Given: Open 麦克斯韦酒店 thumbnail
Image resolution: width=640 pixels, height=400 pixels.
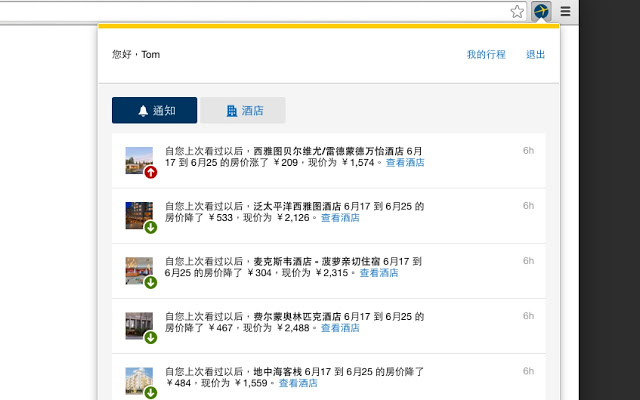Looking at the screenshot, I should point(139,271).
